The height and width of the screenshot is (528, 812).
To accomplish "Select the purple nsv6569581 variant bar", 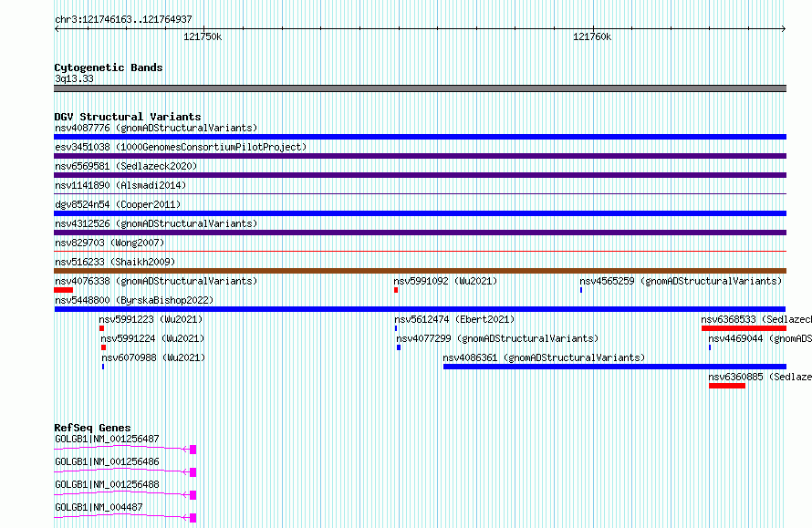I will [x=420, y=175].
